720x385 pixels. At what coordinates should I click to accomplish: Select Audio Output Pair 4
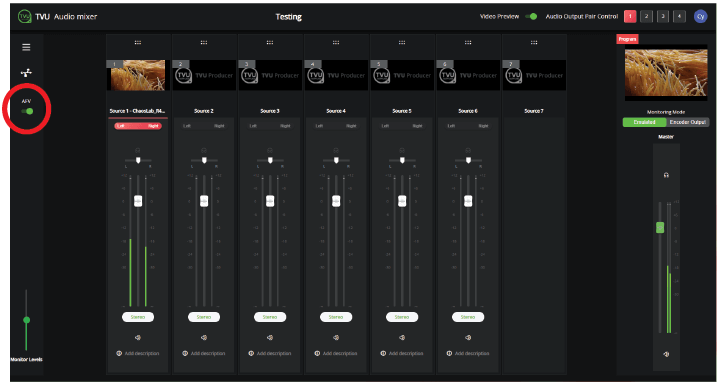coord(679,17)
